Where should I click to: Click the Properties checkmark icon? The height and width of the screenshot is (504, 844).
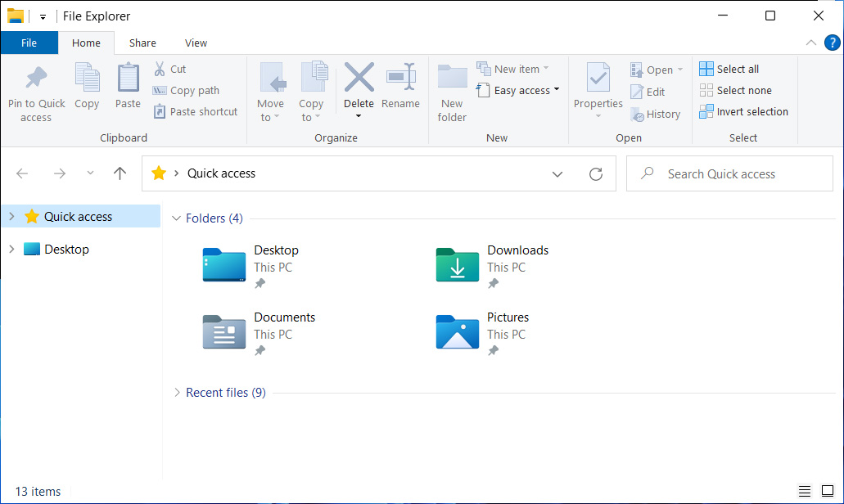(x=598, y=78)
